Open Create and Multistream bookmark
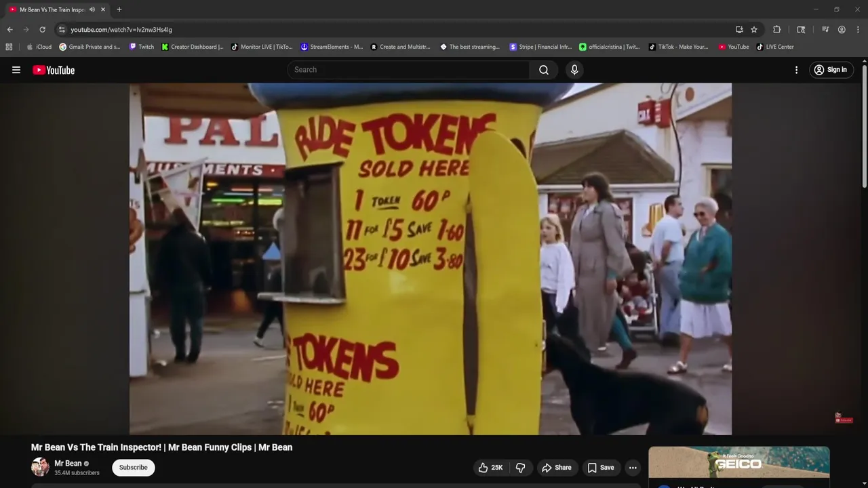 pyautogui.click(x=401, y=47)
